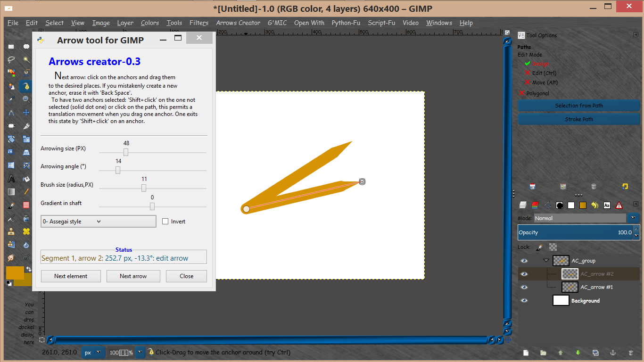Hide the Background layer
The width and height of the screenshot is (644, 362).
click(524, 300)
